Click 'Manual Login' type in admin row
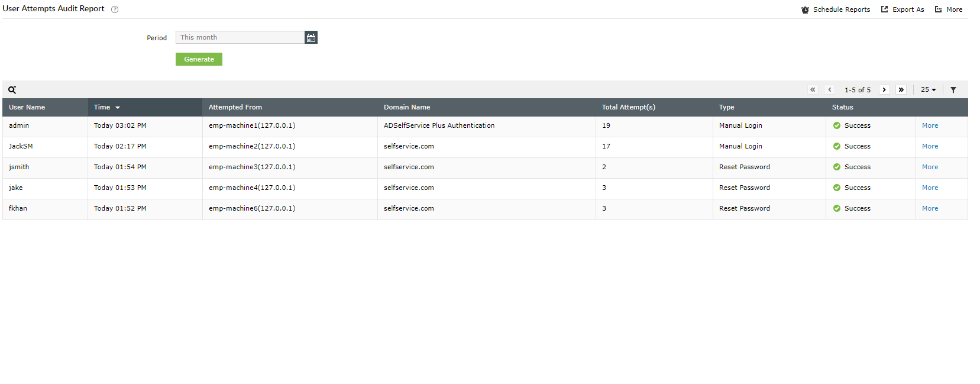Viewport: 980px width, 384px height. pos(740,125)
